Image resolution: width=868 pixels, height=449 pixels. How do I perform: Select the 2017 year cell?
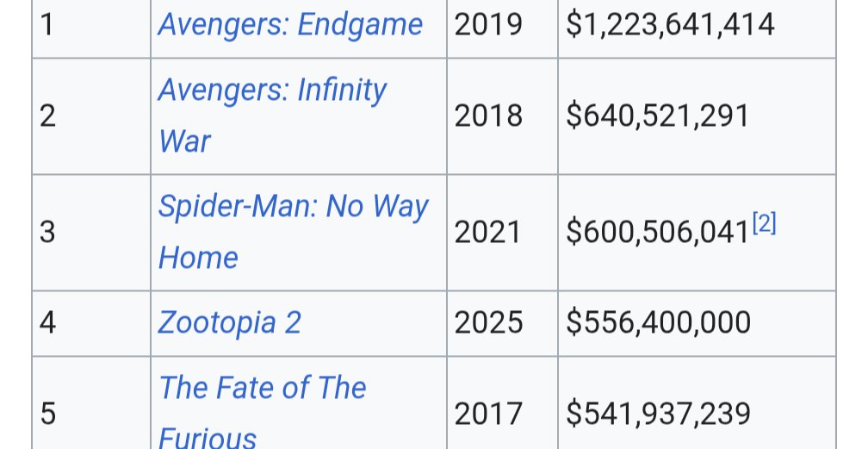(x=488, y=415)
